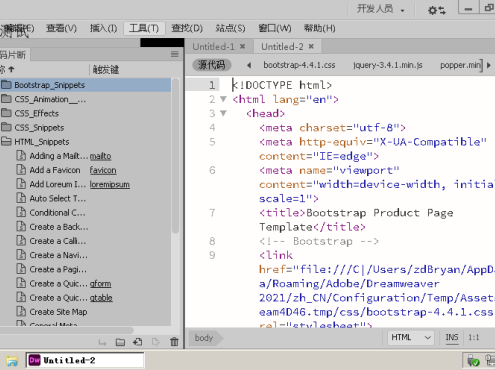Close the Untitled-1 document tab
The width and height of the screenshot is (495, 370).
click(243, 46)
